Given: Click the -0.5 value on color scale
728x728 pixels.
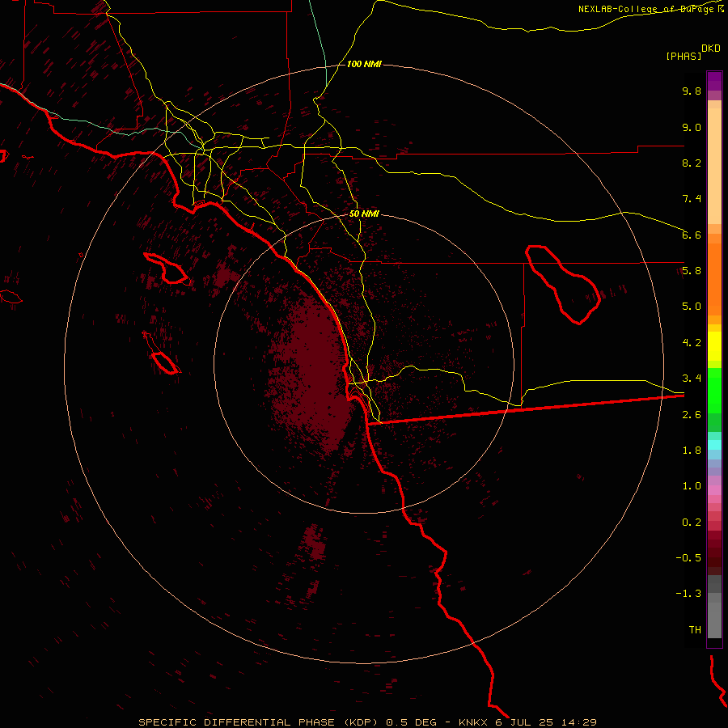Looking at the screenshot, I should (688, 558).
